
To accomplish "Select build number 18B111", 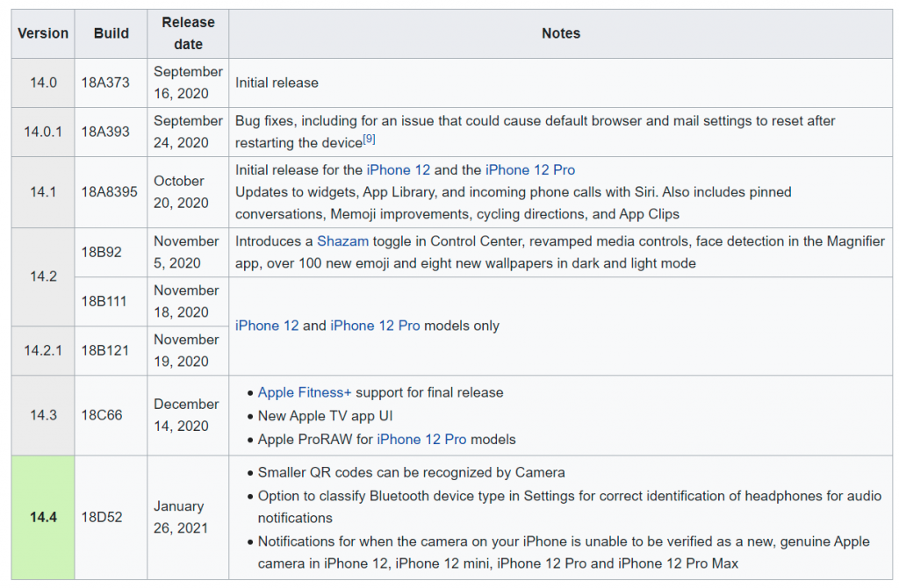I will point(104,301).
